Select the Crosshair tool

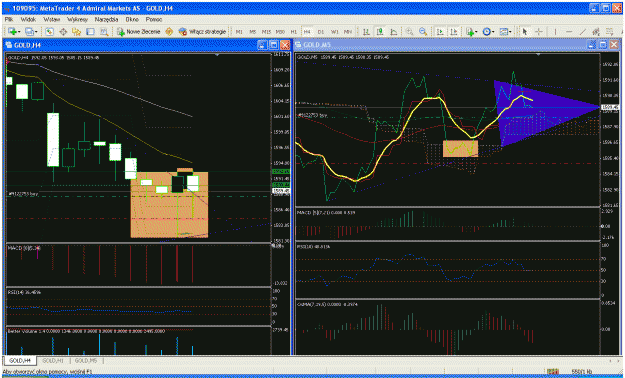pyautogui.click(x=539, y=32)
